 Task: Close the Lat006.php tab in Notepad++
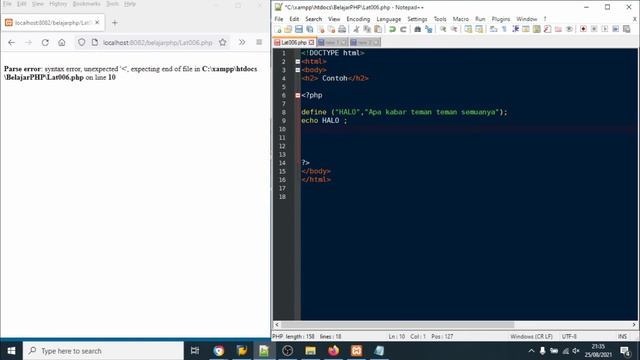pyautogui.click(x=311, y=42)
